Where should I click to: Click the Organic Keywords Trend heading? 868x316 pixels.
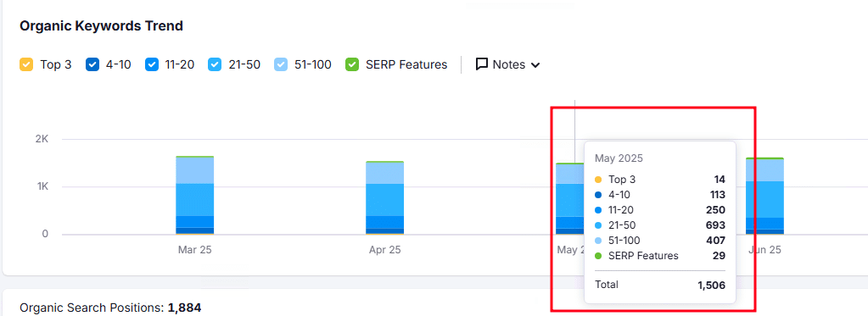click(101, 26)
